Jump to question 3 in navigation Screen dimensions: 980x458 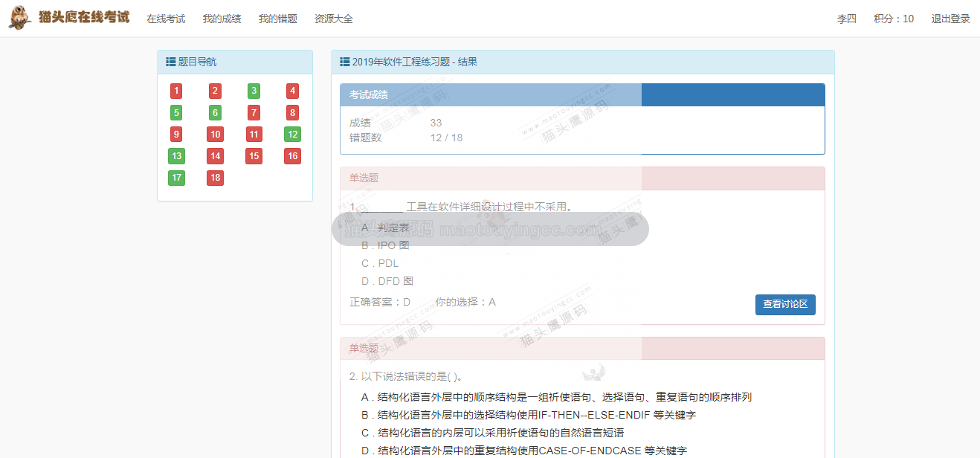pos(254,91)
